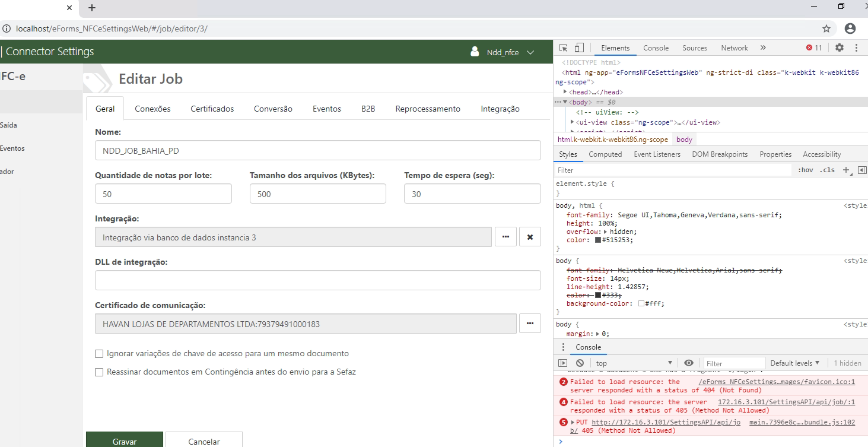Bookmark this page with star icon
Viewport: 868px width, 447px height.
coord(826,28)
